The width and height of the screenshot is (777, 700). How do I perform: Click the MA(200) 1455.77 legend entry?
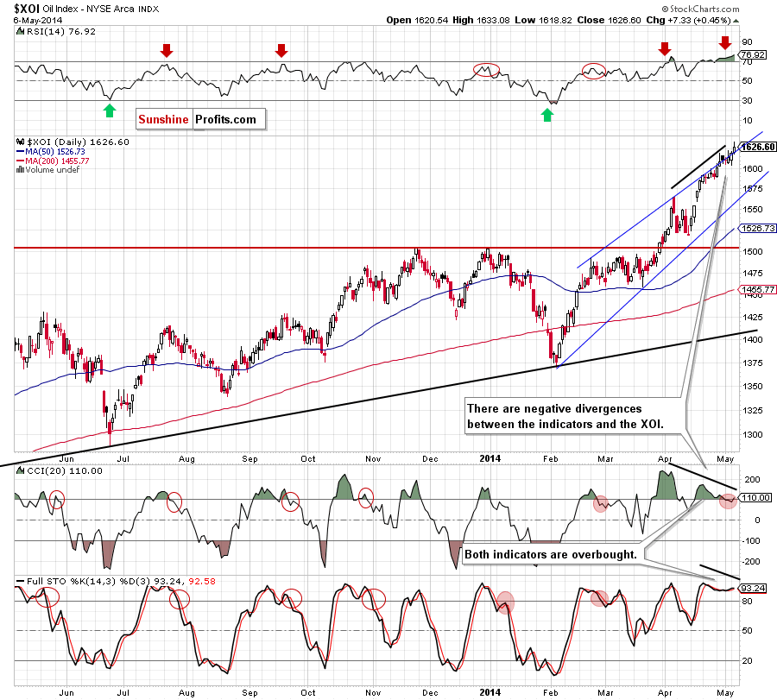(x=57, y=161)
